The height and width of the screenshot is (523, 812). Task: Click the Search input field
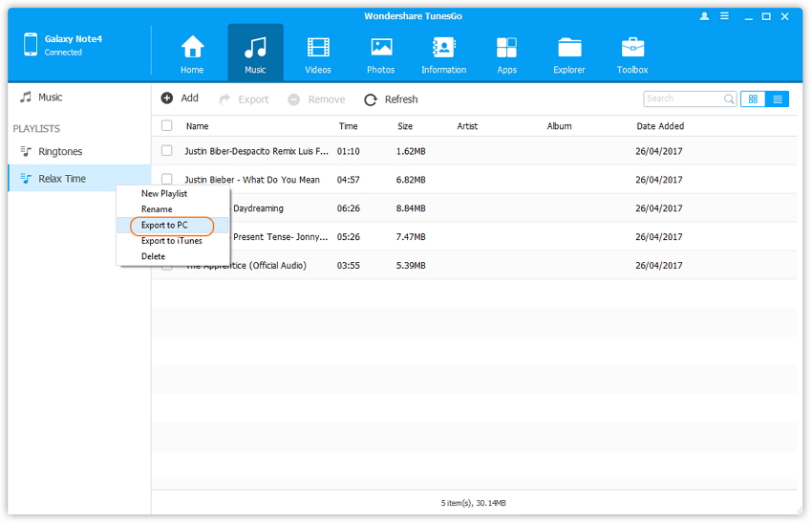tap(682, 98)
